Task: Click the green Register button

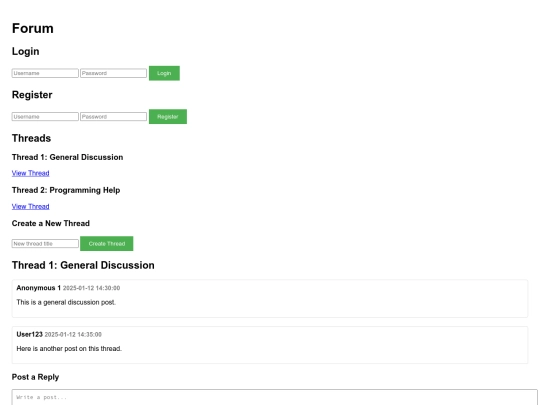Action: [x=168, y=116]
